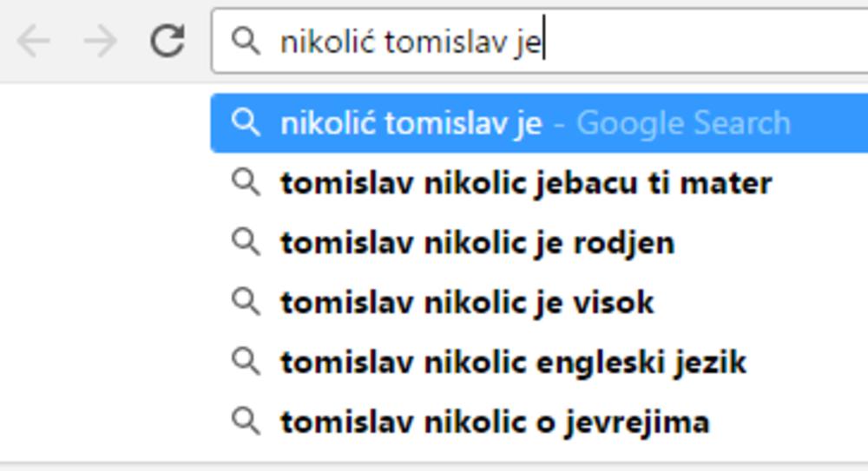Click the magnifier icon inside the address bar
Image resolution: width=868 pixels, height=471 pixels.
point(247,40)
